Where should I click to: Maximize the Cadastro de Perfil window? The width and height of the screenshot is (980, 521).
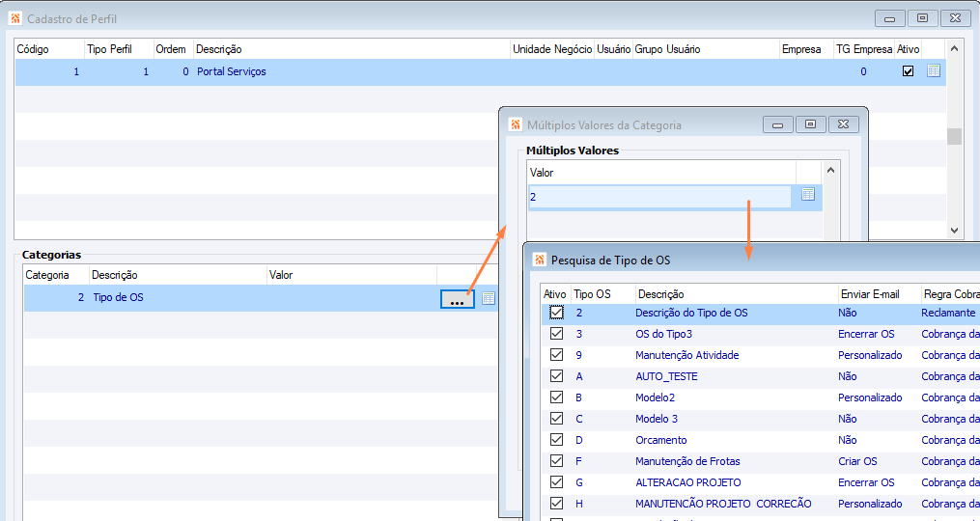(922, 18)
